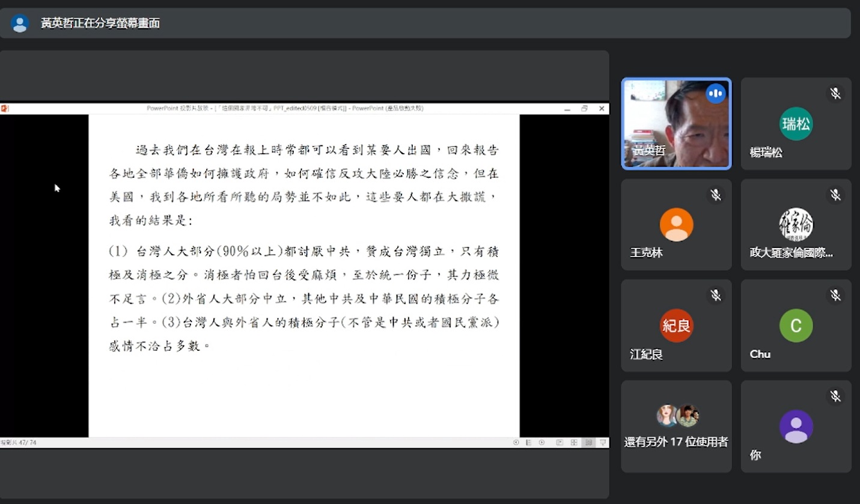Open the 還有另外 17 位使用者 participants tile
Screen dimensions: 860x504
click(x=676, y=427)
